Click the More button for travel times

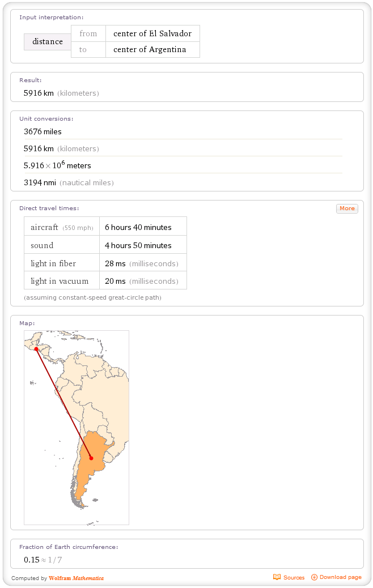pos(347,208)
